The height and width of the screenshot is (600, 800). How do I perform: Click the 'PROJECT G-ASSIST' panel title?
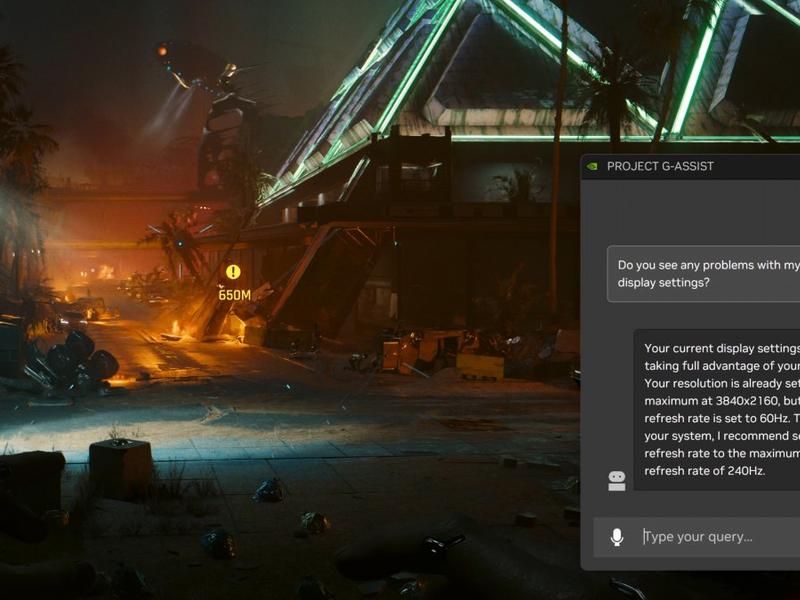coord(660,166)
